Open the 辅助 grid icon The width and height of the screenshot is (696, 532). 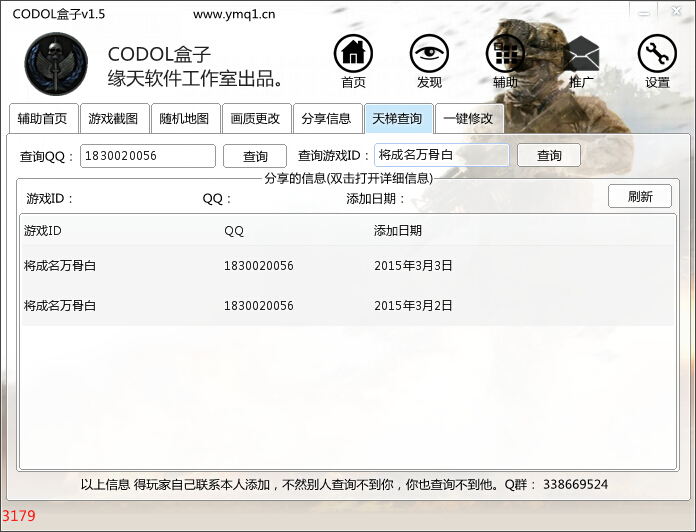coord(505,55)
